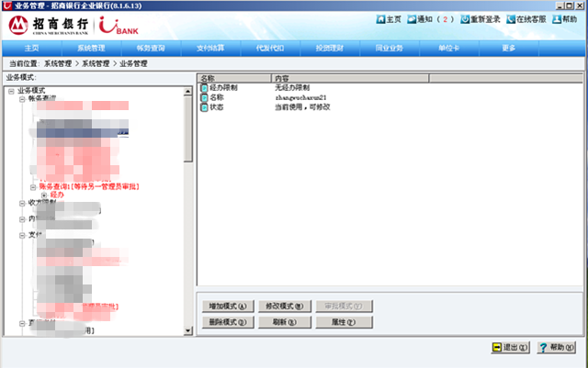Click the 重新登录 re-login icon
The image size is (588, 368).
tap(466, 19)
